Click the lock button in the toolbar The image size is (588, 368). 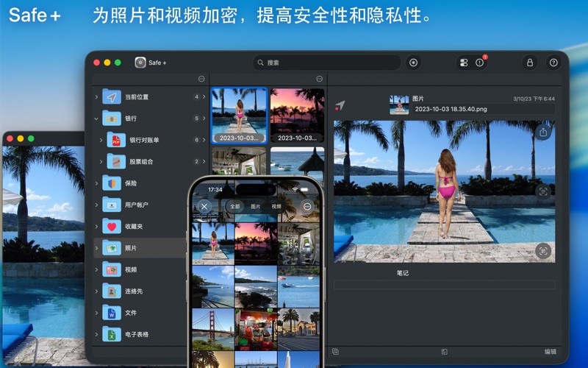529,63
